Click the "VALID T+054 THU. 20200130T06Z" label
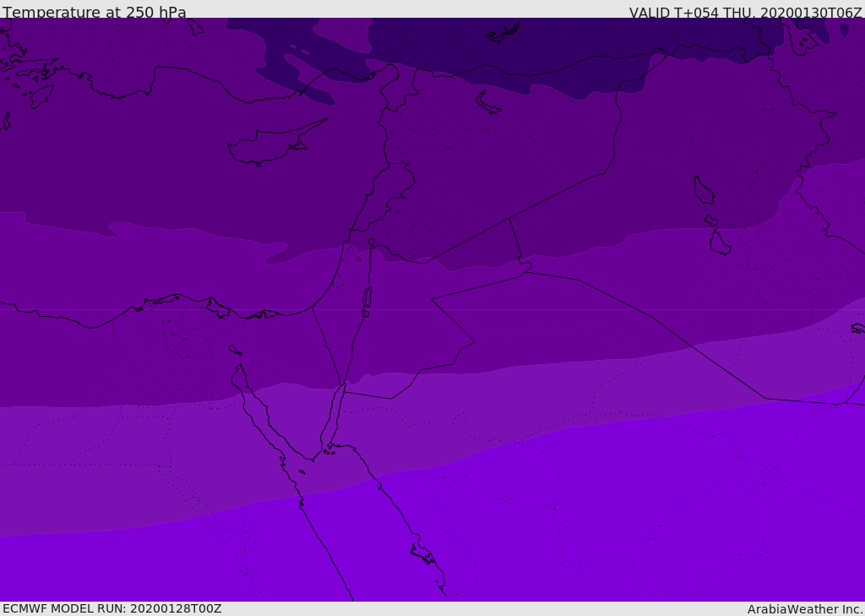865x616 pixels. pyautogui.click(x=745, y=12)
